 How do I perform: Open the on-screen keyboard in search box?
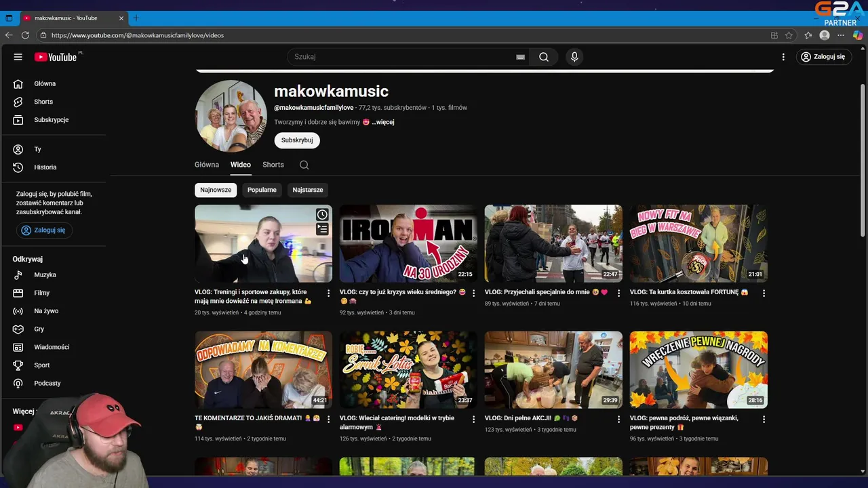[520, 57]
